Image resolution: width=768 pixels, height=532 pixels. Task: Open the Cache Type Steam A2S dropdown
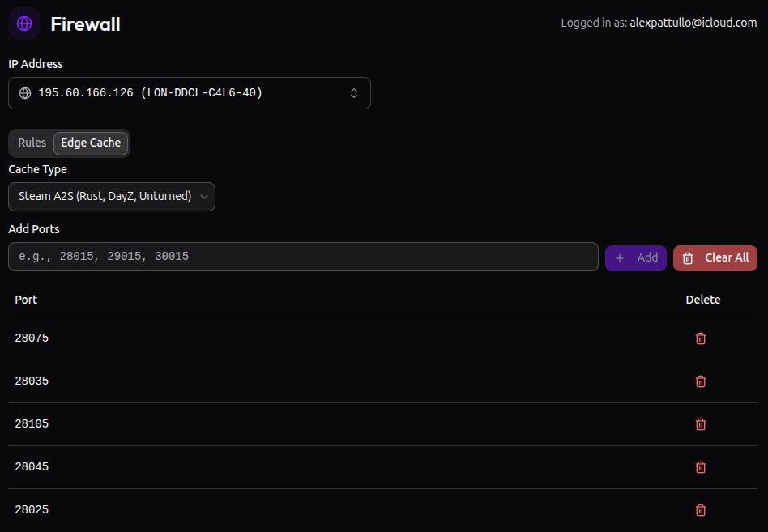click(x=112, y=197)
